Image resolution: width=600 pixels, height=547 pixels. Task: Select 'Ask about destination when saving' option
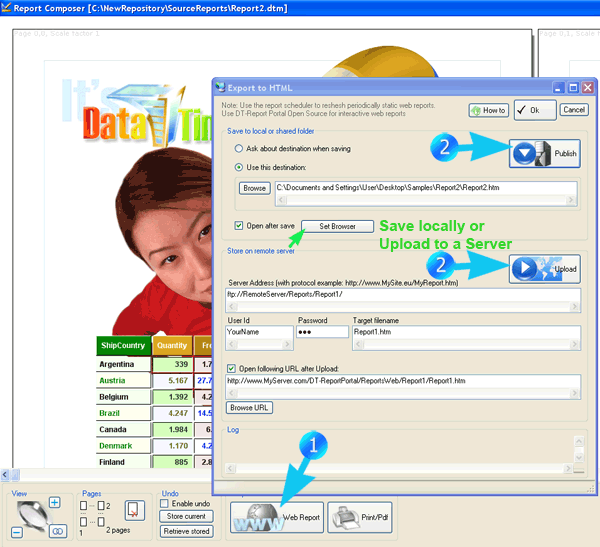(239, 149)
